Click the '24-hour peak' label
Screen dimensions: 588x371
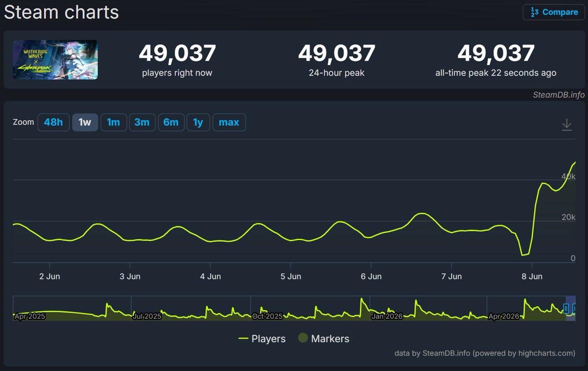[337, 73]
